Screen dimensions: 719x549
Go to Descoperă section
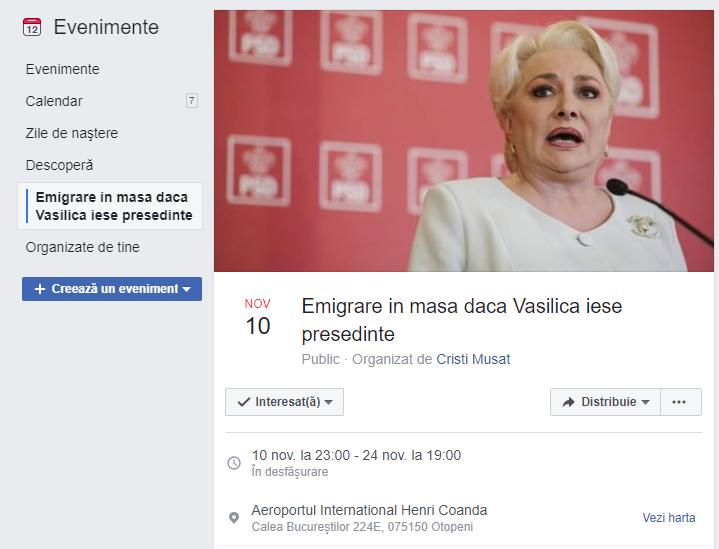(x=60, y=165)
